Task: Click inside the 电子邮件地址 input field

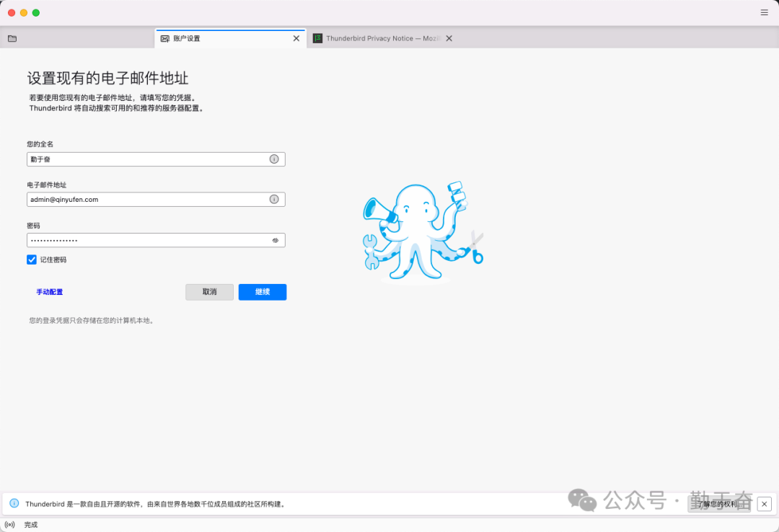Action: click(x=144, y=199)
